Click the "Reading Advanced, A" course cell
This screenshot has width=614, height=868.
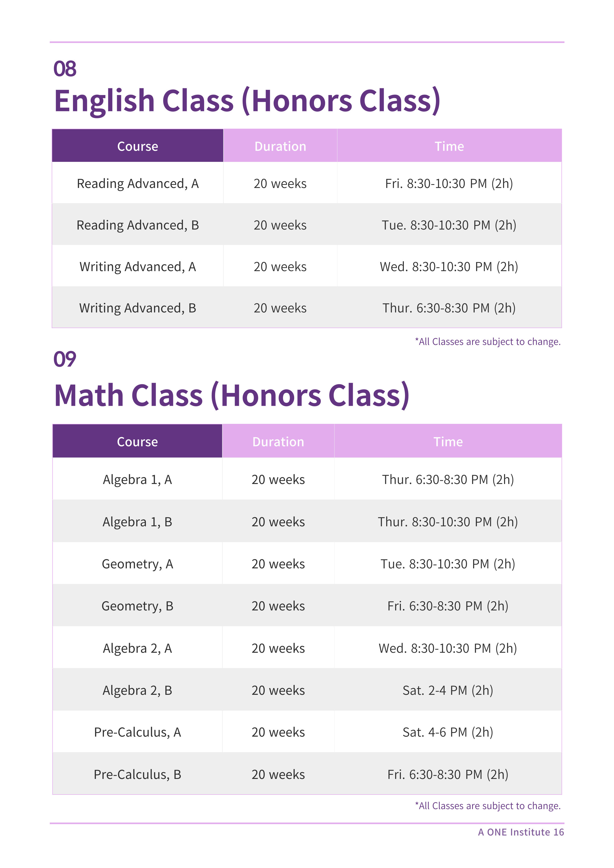tap(138, 184)
